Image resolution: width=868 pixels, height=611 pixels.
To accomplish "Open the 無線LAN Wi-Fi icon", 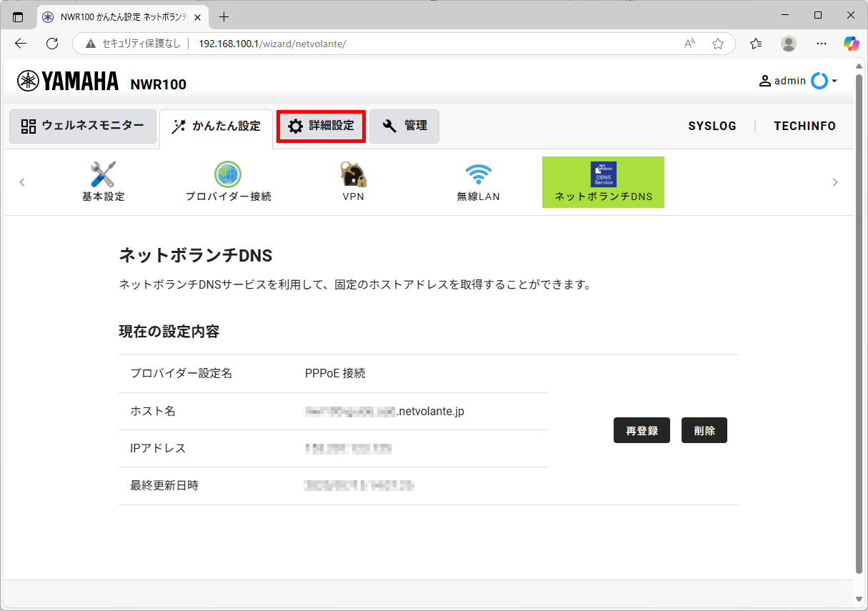I will click(478, 175).
